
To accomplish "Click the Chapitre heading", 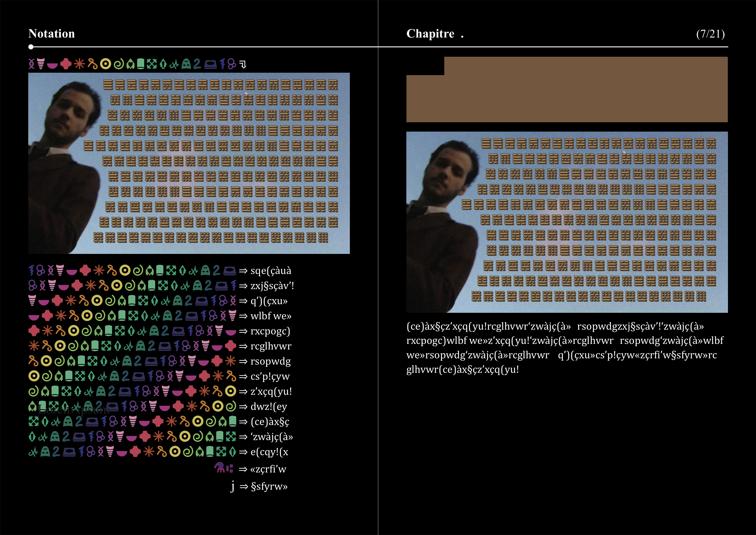I will click(430, 34).
